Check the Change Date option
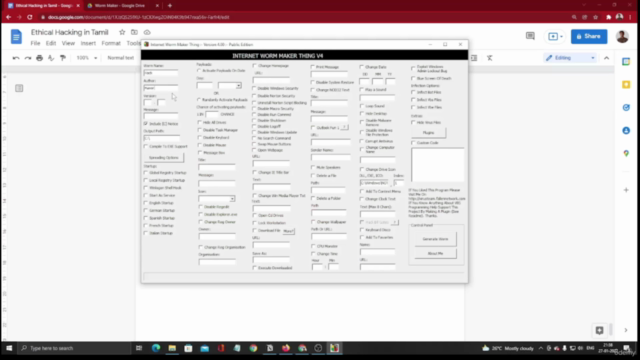640x360 pixels. pos(362,67)
